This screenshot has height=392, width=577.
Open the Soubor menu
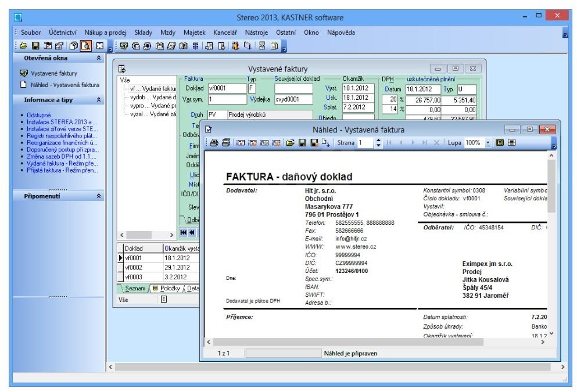[x=31, y=33]
